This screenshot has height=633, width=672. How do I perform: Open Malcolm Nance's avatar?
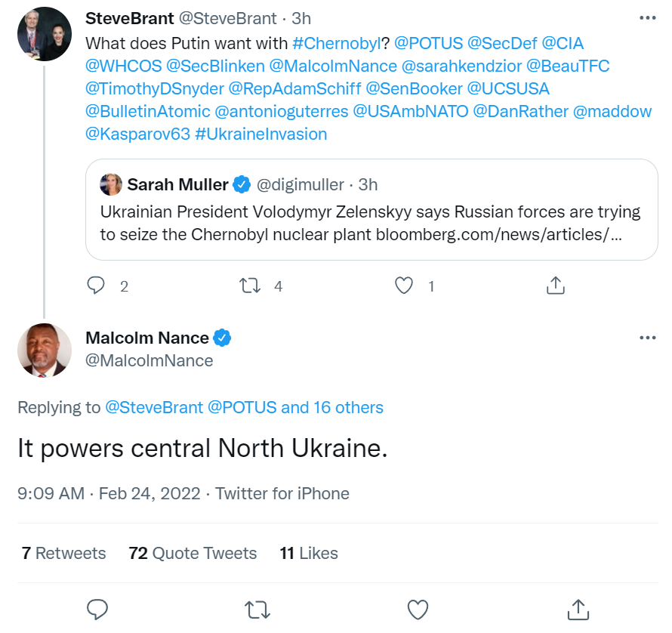point(44,350)
